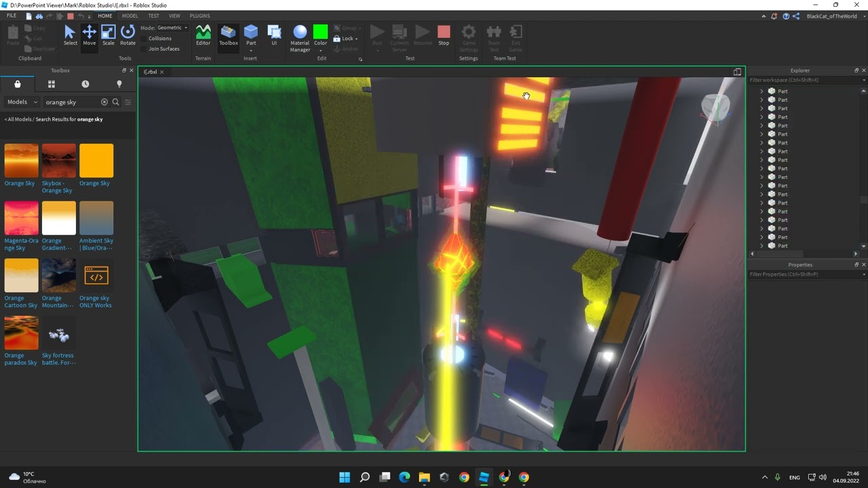
Task: Enable the Collisions checkbox
Action: click(x=144, y=39)
